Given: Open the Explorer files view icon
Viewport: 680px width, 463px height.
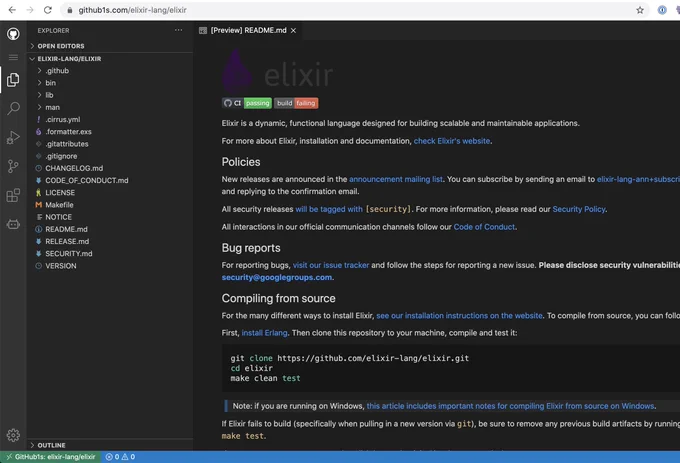Looking at the screenshot, I should click(x=13, y=80).
